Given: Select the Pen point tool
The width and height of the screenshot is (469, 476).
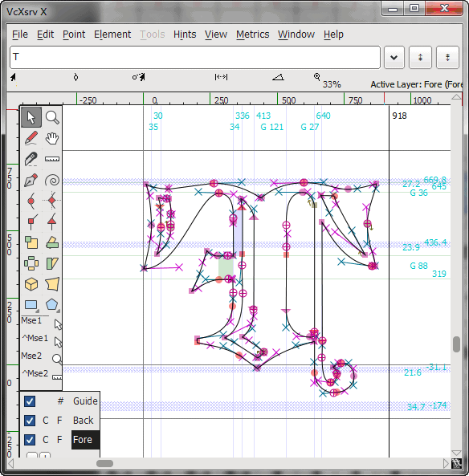Looking at the screenshot, I should (x=31, y=180).
